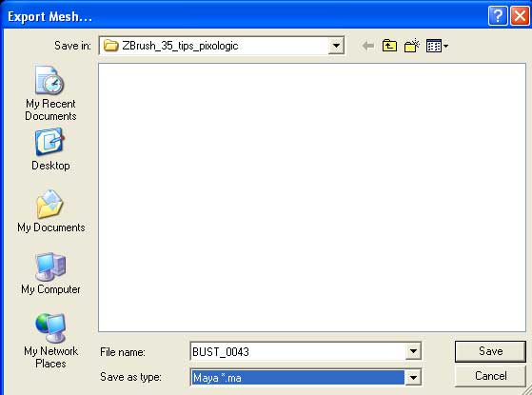Close the Export Mesh window
532x395 pixels.
pos(520,16)
